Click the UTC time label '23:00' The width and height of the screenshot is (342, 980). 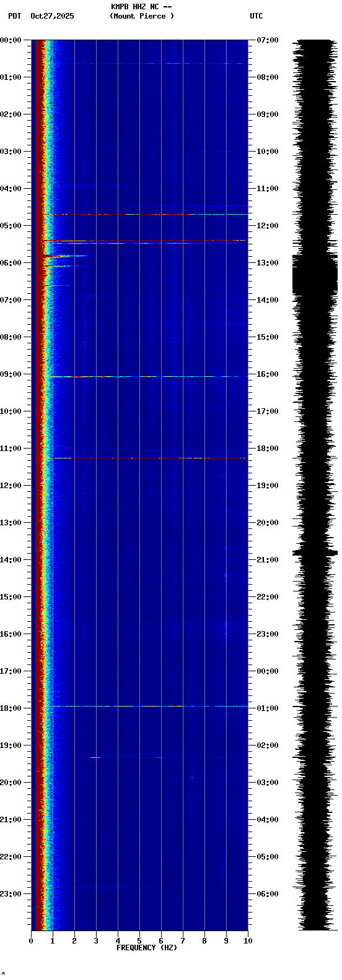268,634
